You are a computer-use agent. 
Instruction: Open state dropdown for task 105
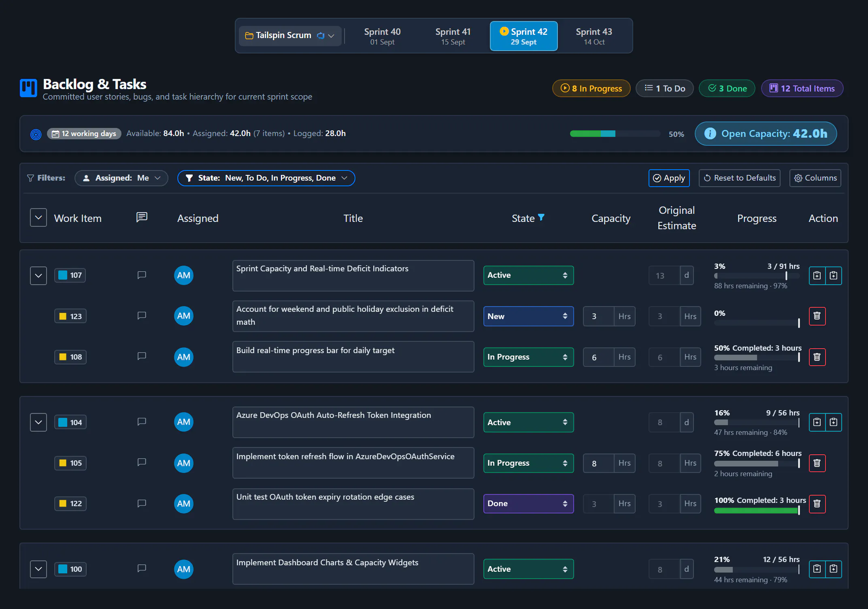pos(528,463)
